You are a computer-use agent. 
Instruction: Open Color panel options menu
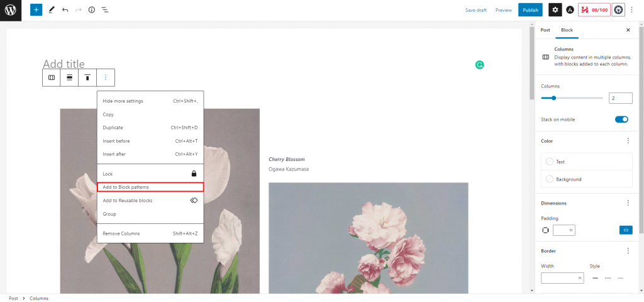pos(628,141)
